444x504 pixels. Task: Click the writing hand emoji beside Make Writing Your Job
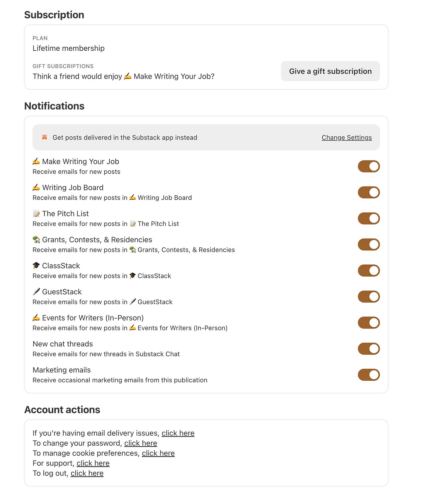(36, 161)
